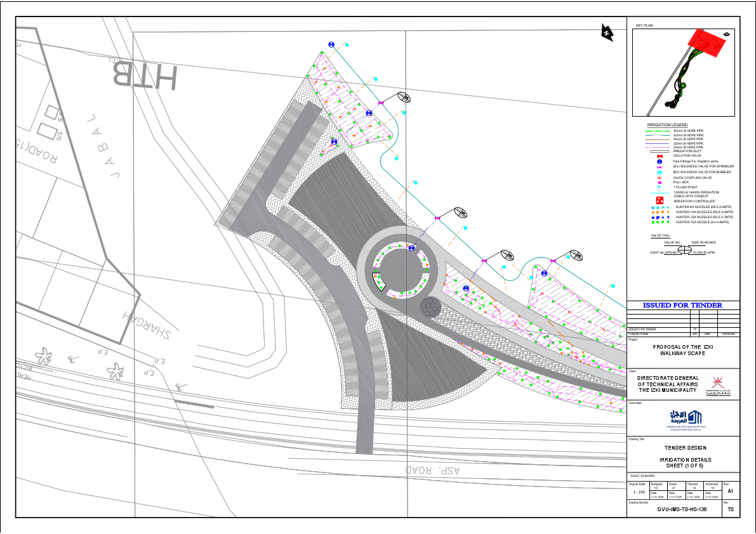Click the ISSUED FOR TENDER title text
The width and height of the screenshot is (756, 534).
pos(682,304)
